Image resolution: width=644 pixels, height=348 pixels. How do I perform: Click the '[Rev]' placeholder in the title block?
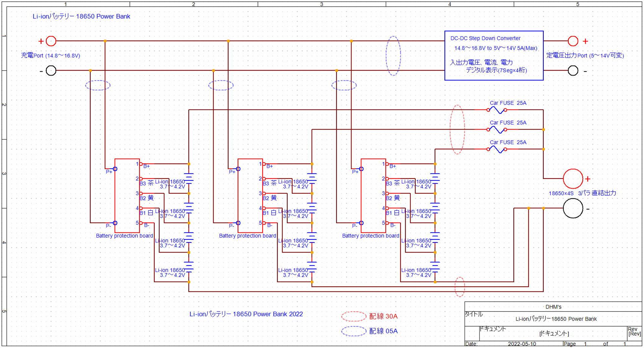(x=634, y=334)
